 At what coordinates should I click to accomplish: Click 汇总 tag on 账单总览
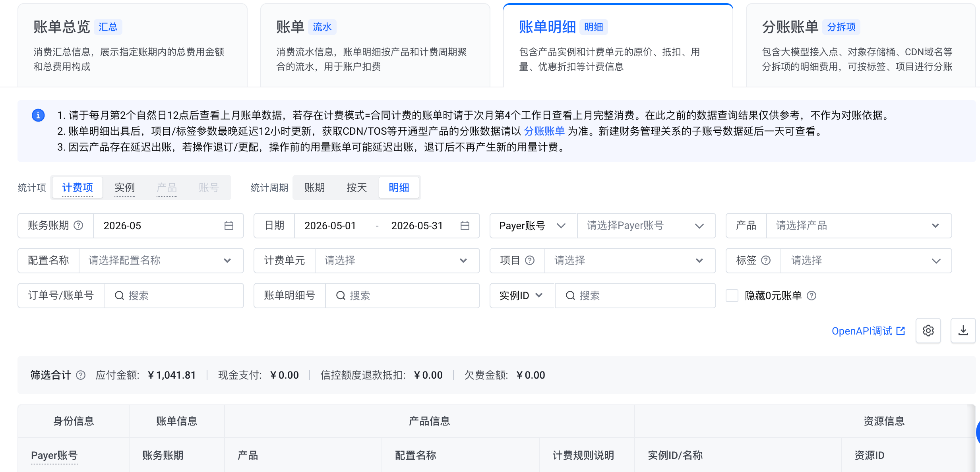(108, 27)
